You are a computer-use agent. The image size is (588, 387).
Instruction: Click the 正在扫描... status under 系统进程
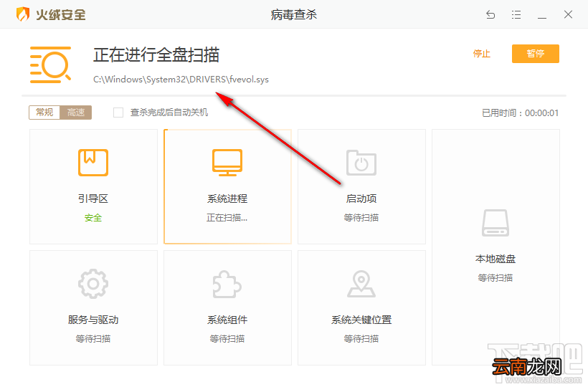click(227, 218)
